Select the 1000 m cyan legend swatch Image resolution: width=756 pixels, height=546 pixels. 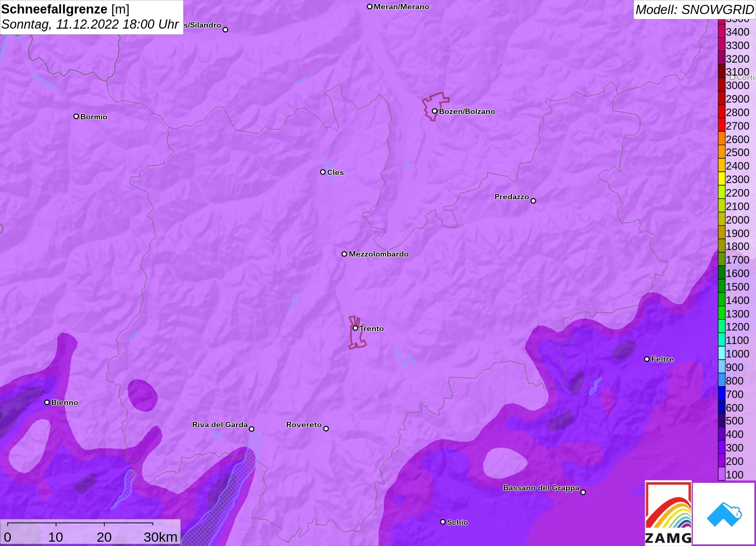(721, 354)
